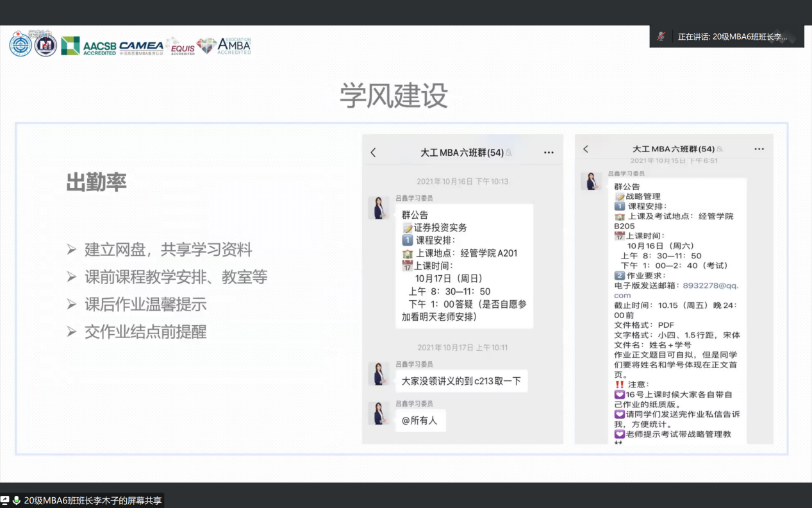The height and width of the screenshot is (508, 812).
Task: Click the 大家没领讲义的到c213取一下 message bubble
Action: coord(461,381)
